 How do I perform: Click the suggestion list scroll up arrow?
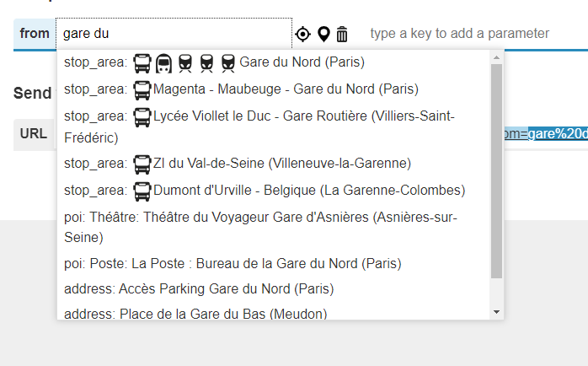[496, 57]
